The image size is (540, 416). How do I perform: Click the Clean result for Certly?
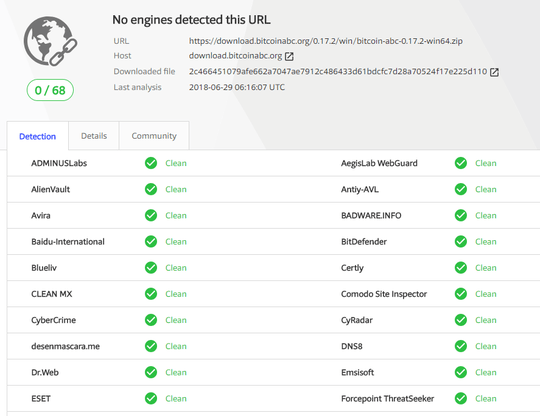(x=486, y=268)
